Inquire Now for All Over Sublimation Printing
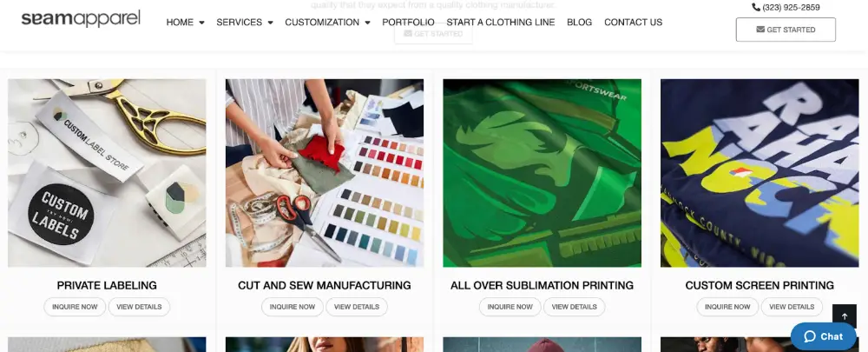 tap(510, 307)
